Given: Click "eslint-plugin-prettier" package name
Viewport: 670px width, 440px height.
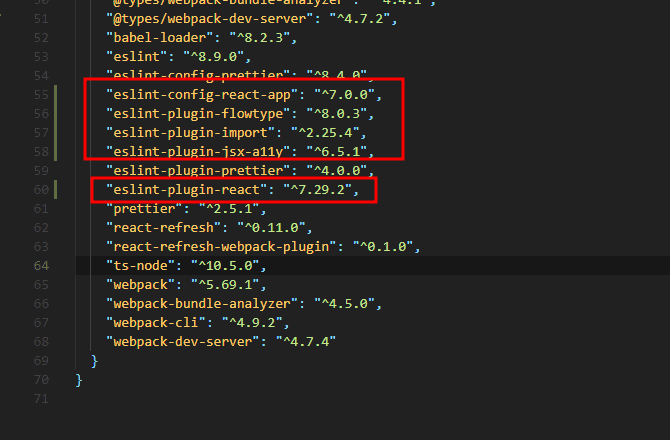Looking at the screenshot, I should [198, 171].
